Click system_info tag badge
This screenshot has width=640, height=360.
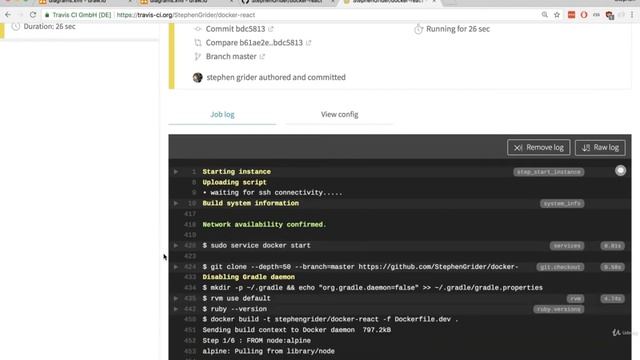pyautogui.click(x=562, y=203)
